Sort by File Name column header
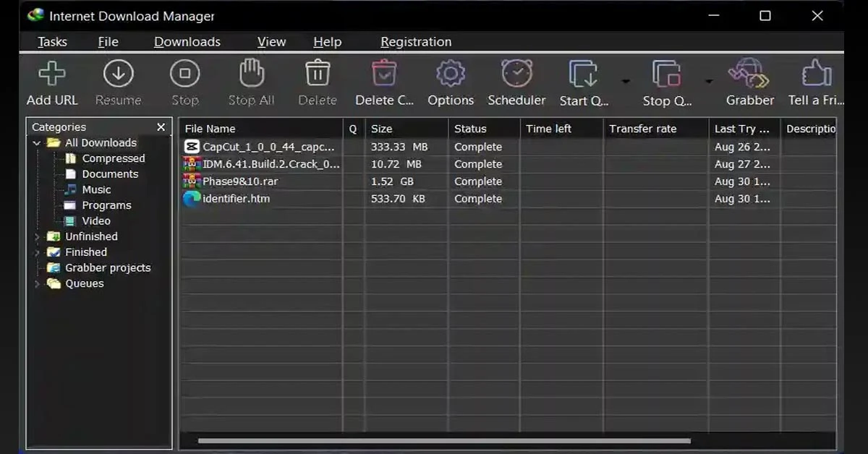868x454 pixels. [x=260, y=129]
